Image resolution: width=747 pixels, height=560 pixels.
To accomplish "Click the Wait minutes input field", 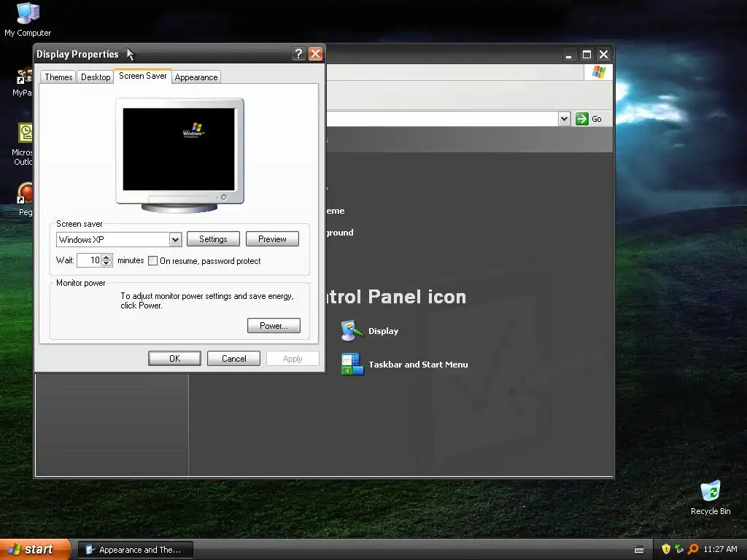I will pos(89,260).
